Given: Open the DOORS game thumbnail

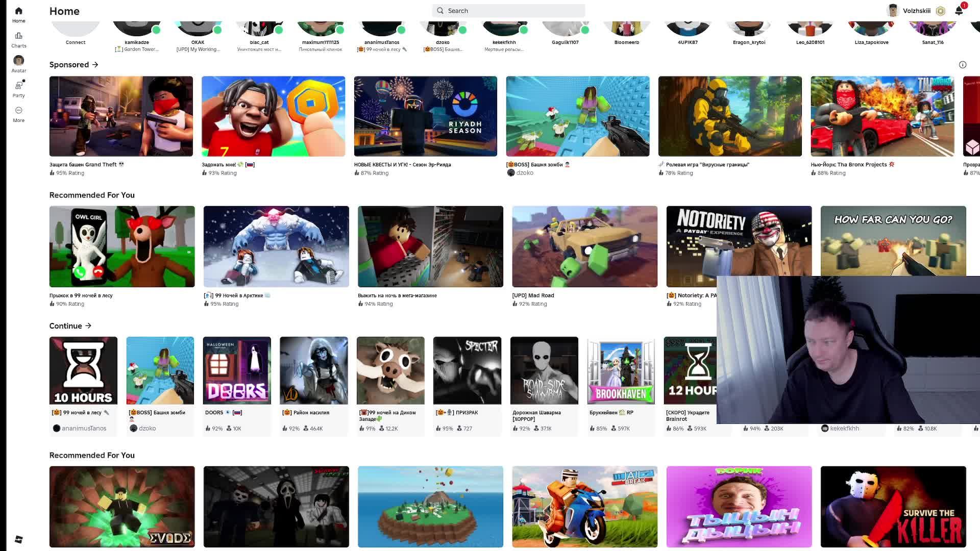Looking at the screenshot, I should coord(237,370).
